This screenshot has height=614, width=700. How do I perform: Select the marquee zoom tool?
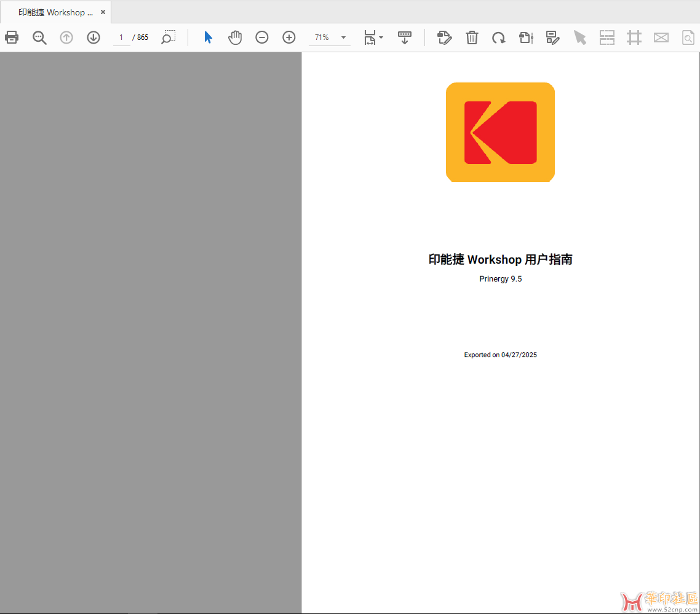pyautogui.click(x=169, y=37)
